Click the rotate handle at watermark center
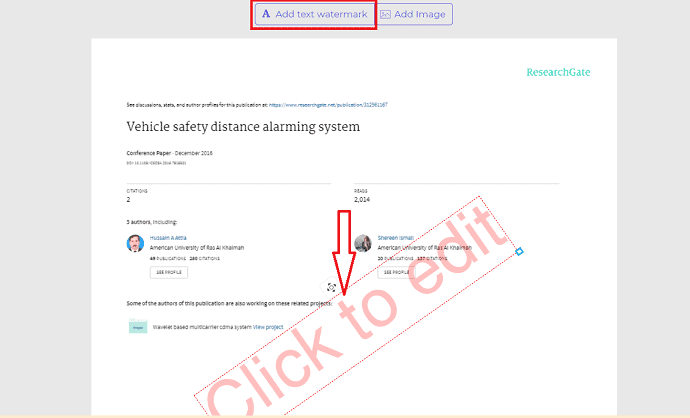Viewport: 690px width, 418px height. coord(332,287)
